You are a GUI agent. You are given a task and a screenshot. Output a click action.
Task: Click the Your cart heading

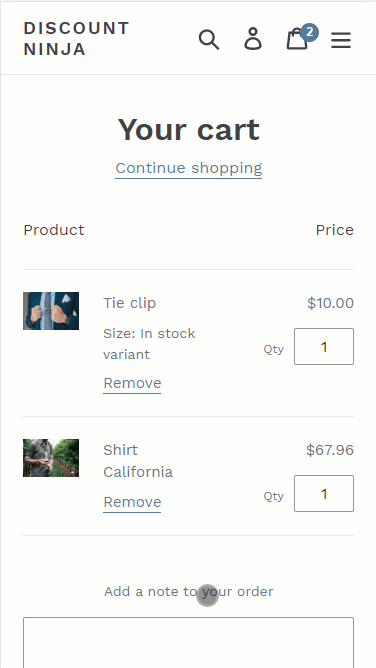click(x=189, y=130)
